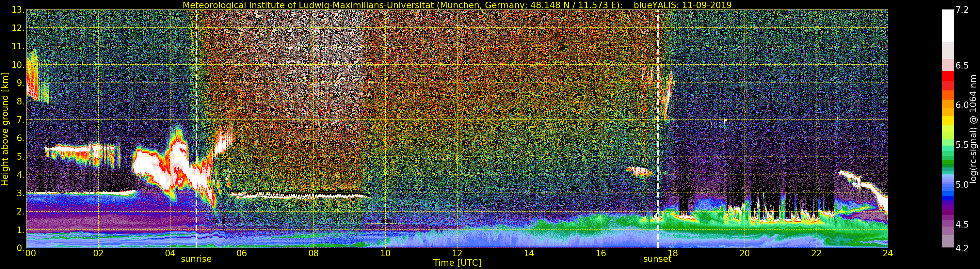Viewport: 980px width, 269px height.
Task: Click the time axis tick label 20
Action: [x=745, y=253]
